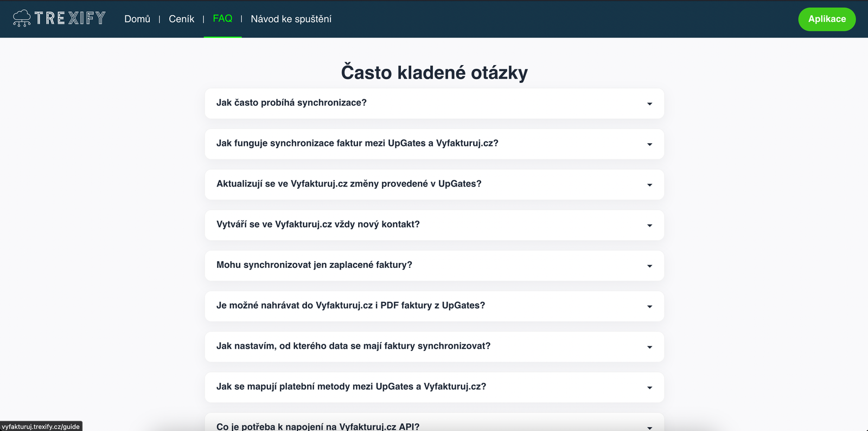
Task: Select the FAQ nav item
Action: 222,18
